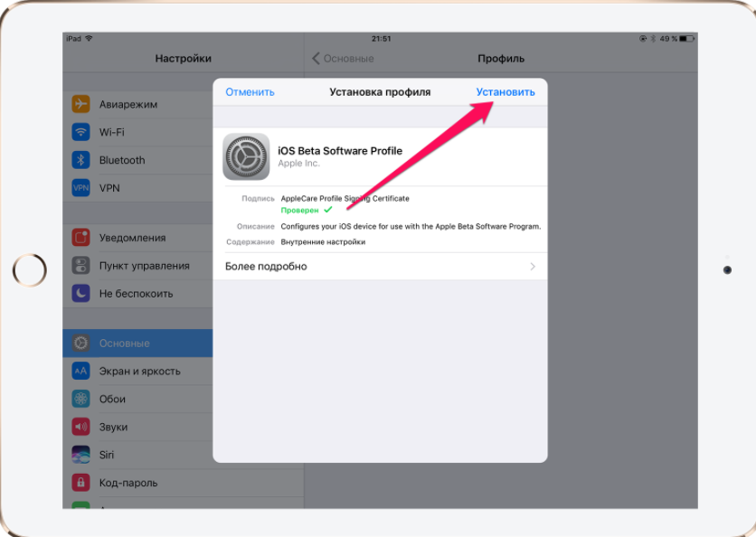The width and height of the screenshot is (756, 537).
Task: Tap the chevron on Более подробно
Action: (x=533, y=267)
